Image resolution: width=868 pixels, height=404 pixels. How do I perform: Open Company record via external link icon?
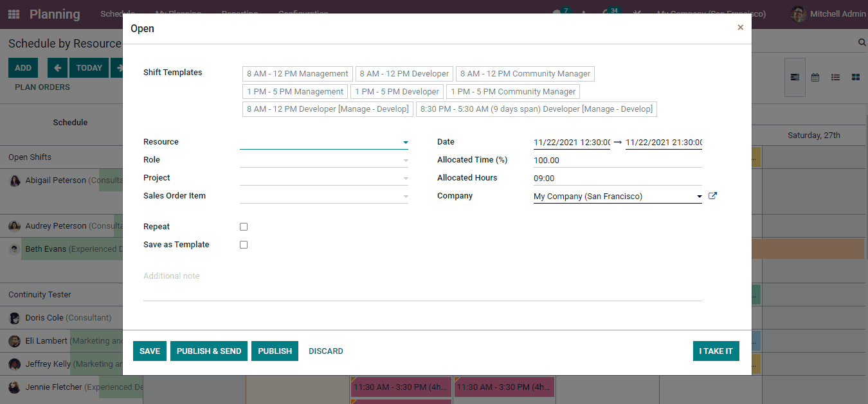pos(712,195)
